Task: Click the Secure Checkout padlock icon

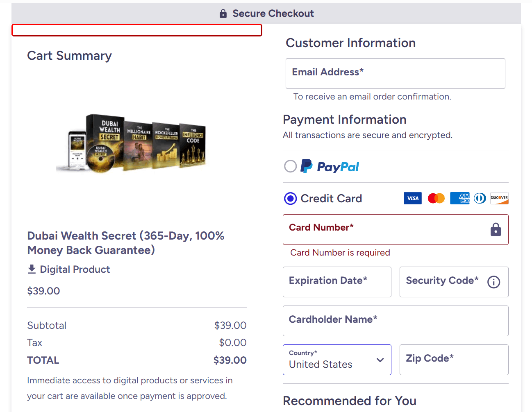Action: [223, 14]
